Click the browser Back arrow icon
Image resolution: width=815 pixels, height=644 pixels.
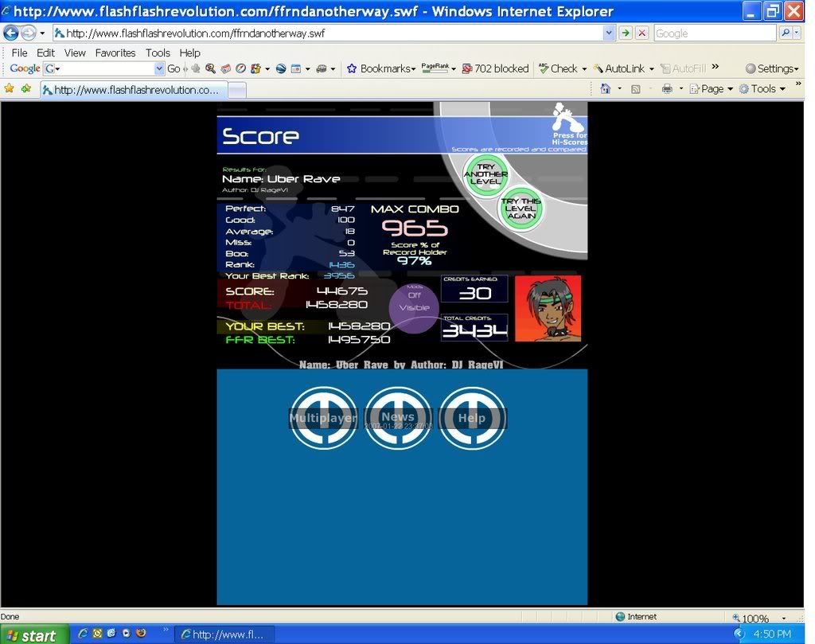[x=11, y=33]
